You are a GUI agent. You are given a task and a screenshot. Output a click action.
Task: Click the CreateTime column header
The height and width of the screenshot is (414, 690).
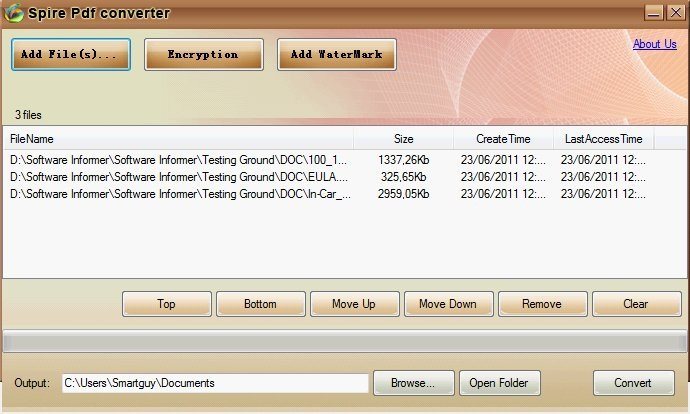click(x=503, y=139)
